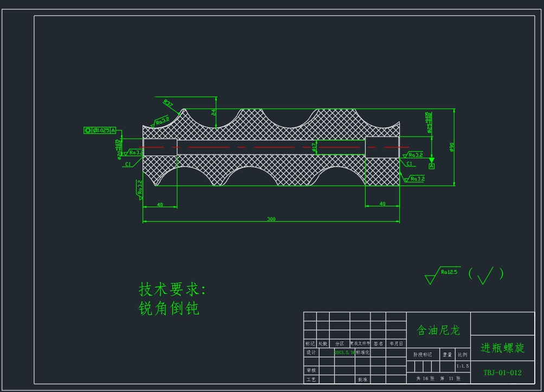Click the 2013.5.16 date entry
Image resolution: width=544 pixels, height=392 pixels.
point(344,352)
